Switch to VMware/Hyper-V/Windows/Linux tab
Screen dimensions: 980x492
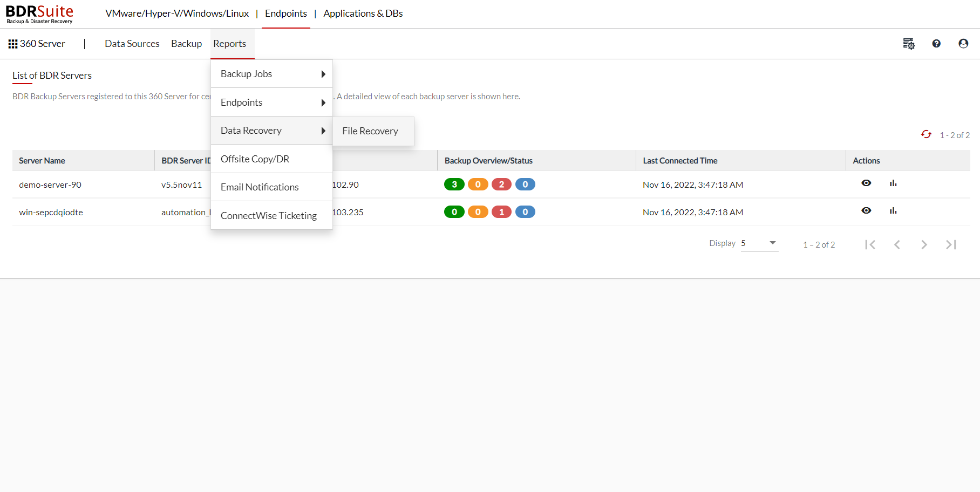[x=177, y=13]
